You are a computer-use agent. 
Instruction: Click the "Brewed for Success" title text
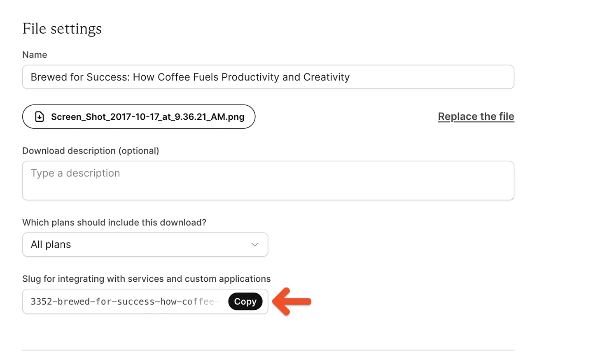pos(189,77)
